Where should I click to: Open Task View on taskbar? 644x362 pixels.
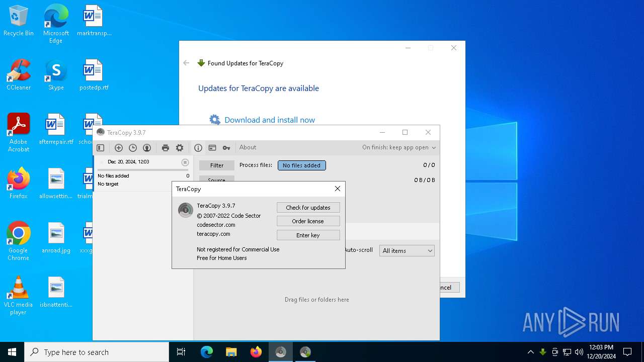point(181,352)
